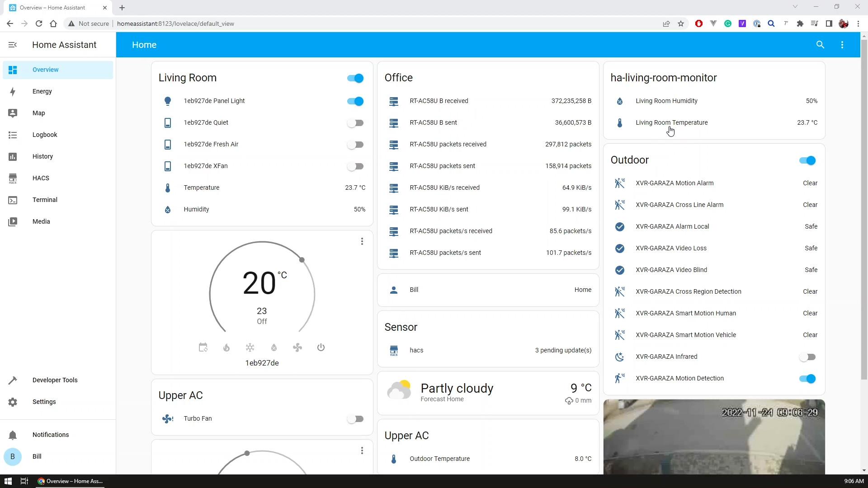This screenshot has height=488, width=868.
Task: Collapse sidebar with the hamburger menu icon
Action: tap(13, 45)
